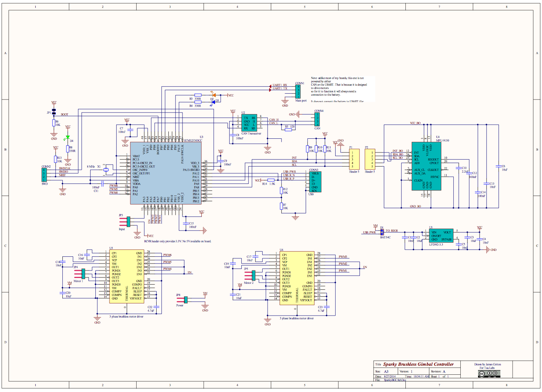Click the 'Drawn by James Cotton' text
Viewport: 542px width, 392px height.
click(x=487, y=364)
